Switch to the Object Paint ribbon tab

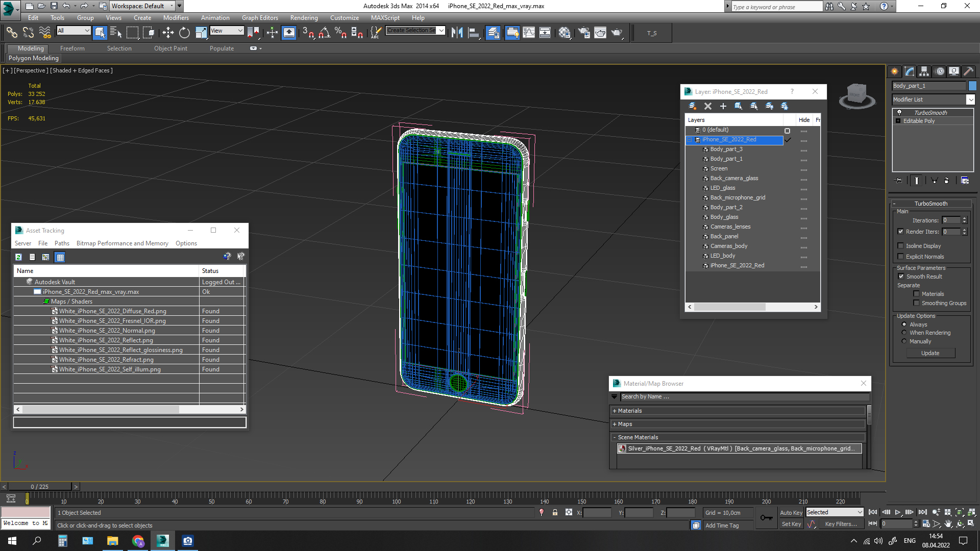point(170,48)
